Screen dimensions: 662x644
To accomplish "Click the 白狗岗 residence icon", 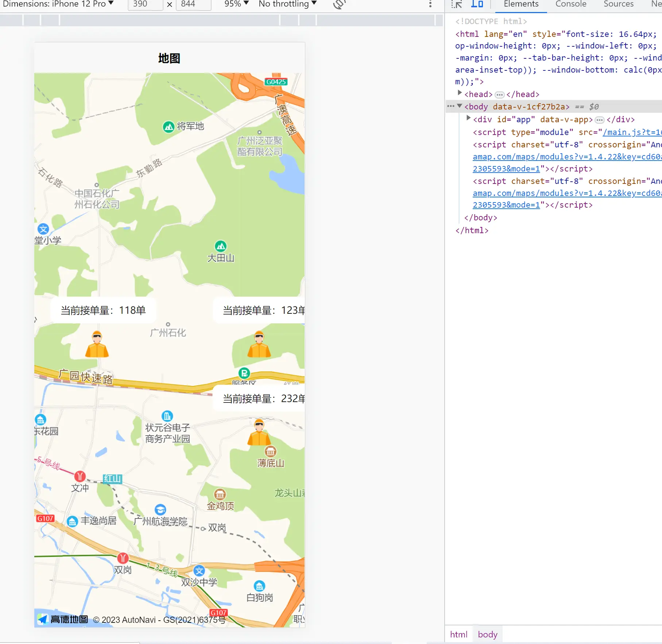I will point(259,586).
